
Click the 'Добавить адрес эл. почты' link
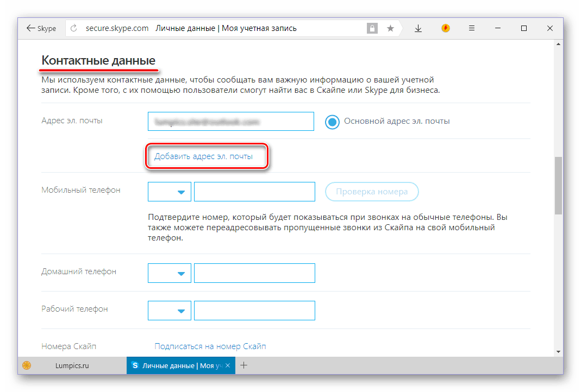click(x=203, y=156)
